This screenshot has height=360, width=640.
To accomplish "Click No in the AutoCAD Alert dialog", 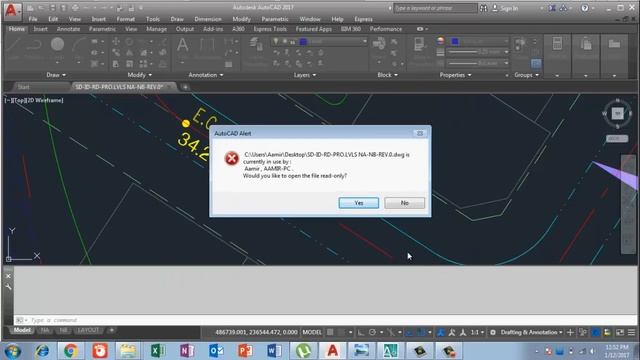I will pos(404,203).
